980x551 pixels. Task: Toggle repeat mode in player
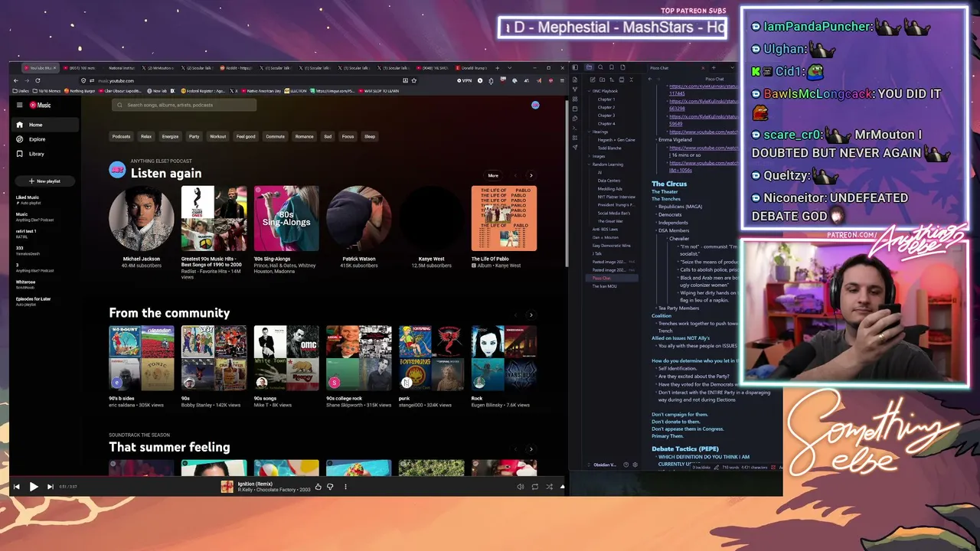(535, 487)
